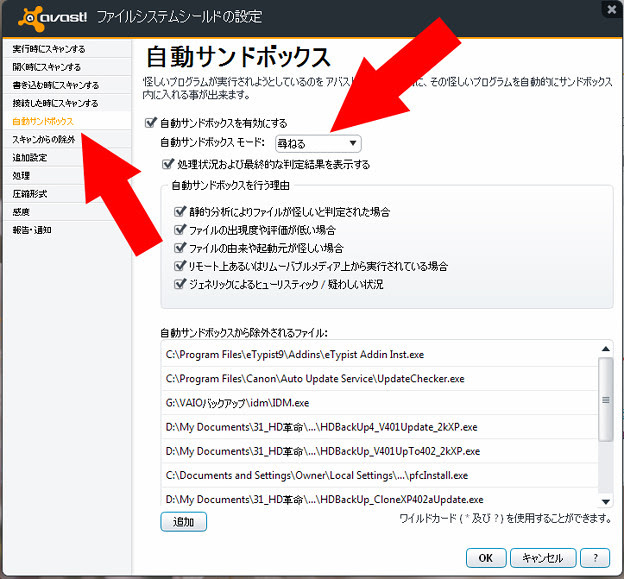Click the キャンセル button

point(543,558)
